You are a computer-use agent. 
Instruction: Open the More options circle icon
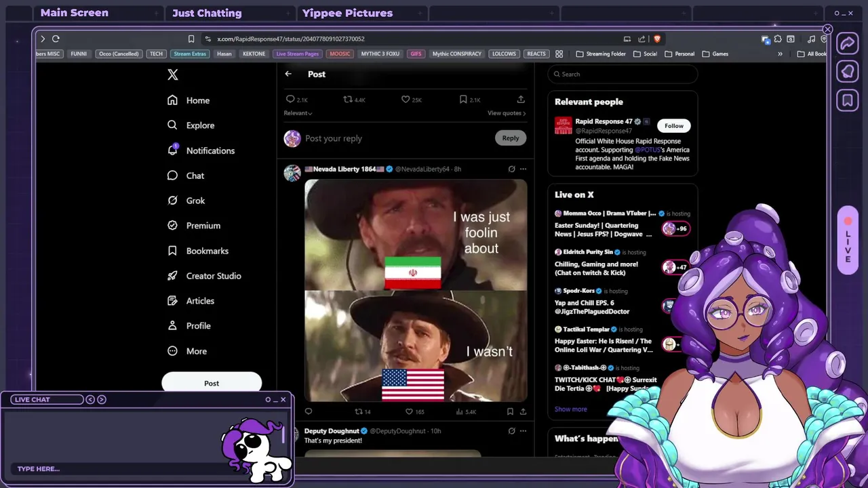(172, 351)
